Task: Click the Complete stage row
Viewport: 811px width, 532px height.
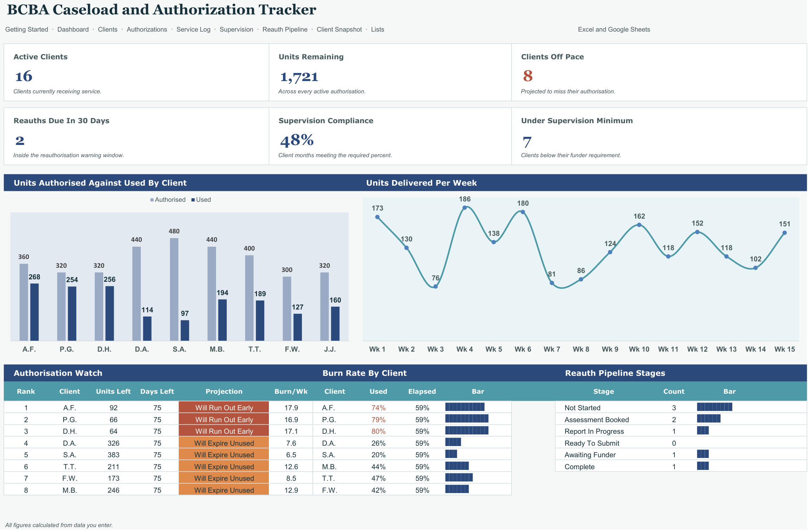Action: coord(681,466)
